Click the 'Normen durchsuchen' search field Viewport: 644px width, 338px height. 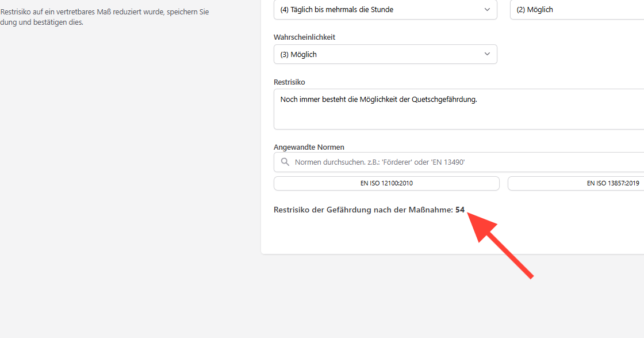pyautogui.click(x=459, y=162)
